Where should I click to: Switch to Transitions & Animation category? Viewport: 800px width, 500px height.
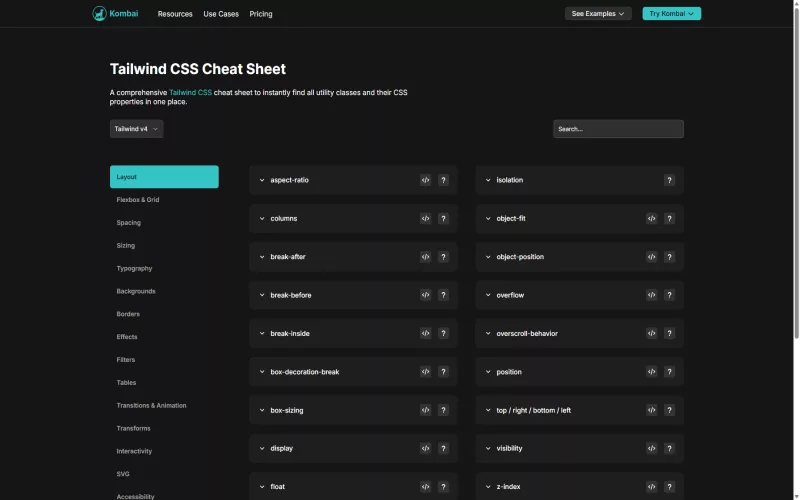tap(151, 406)
